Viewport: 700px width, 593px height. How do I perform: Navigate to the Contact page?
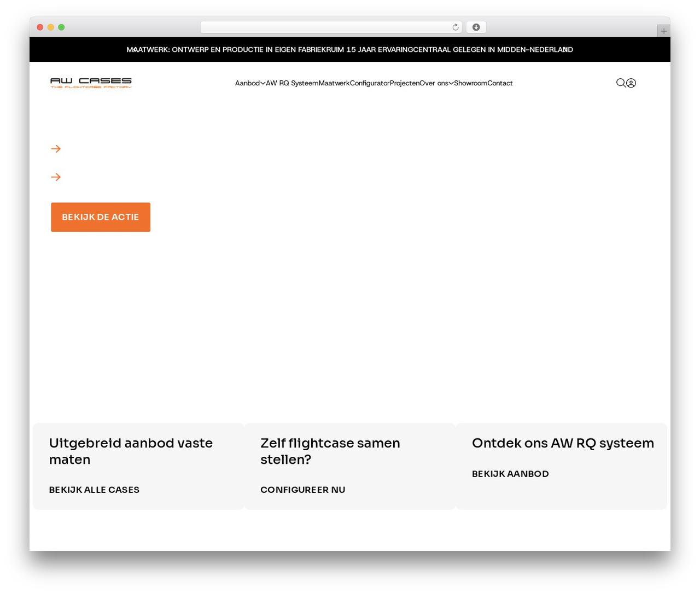click(500, 83)
